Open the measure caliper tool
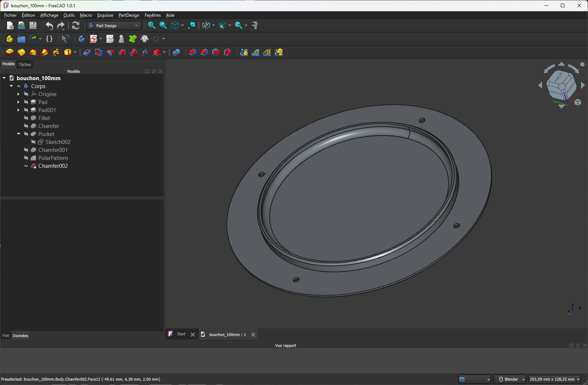Viewport: 588px width, 385px height. (255, 25)
